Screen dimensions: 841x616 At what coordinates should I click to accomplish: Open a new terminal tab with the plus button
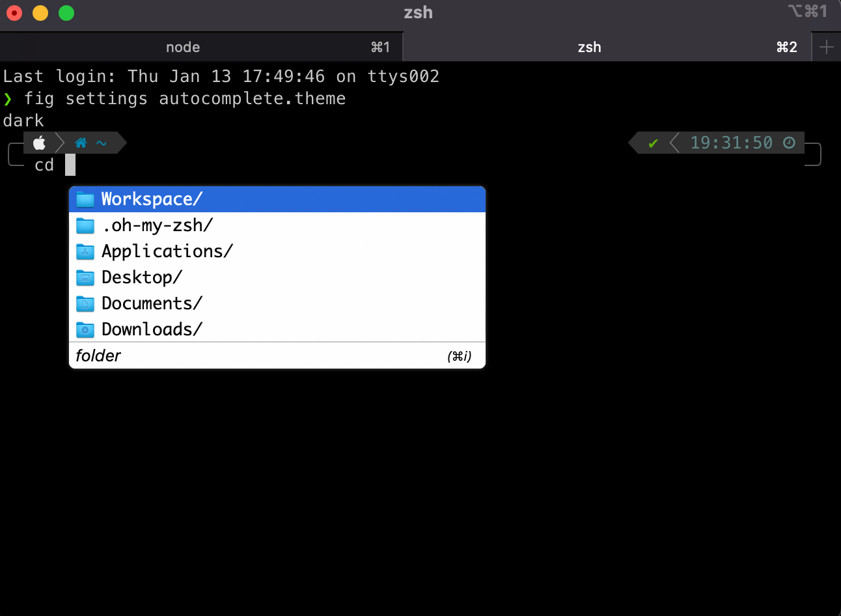[x=825, y=46]
